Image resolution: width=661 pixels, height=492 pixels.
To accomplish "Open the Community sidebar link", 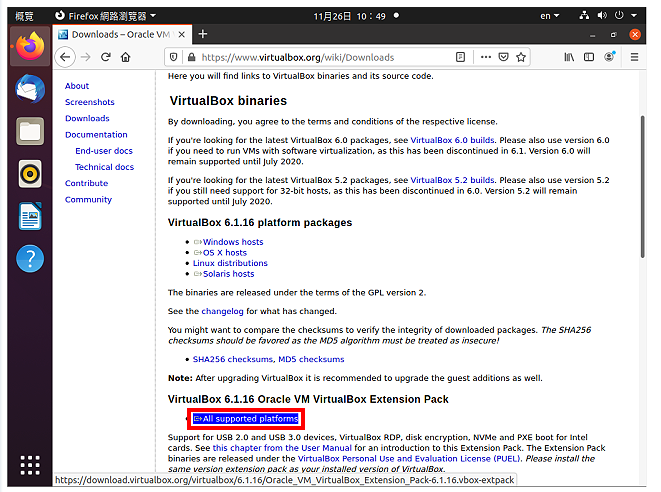I will click(88, 199).
